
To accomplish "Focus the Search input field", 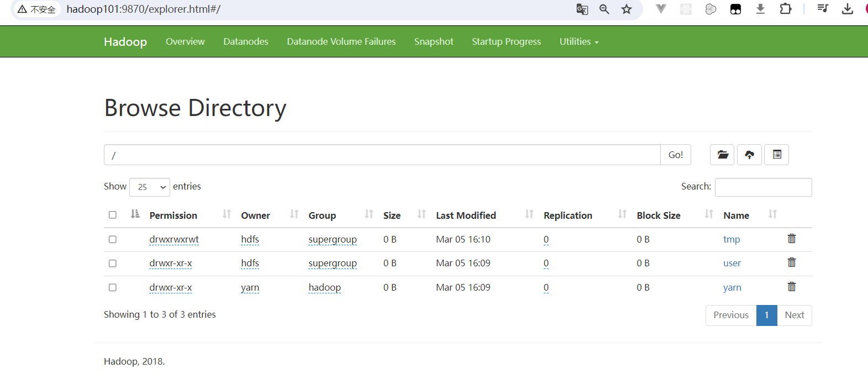I will click(763, 187).
